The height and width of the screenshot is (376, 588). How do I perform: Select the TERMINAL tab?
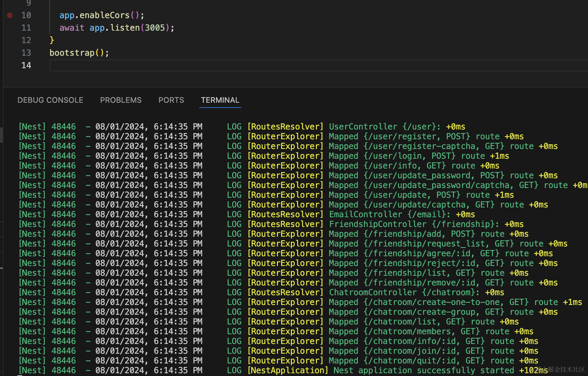tap(220, 100)
